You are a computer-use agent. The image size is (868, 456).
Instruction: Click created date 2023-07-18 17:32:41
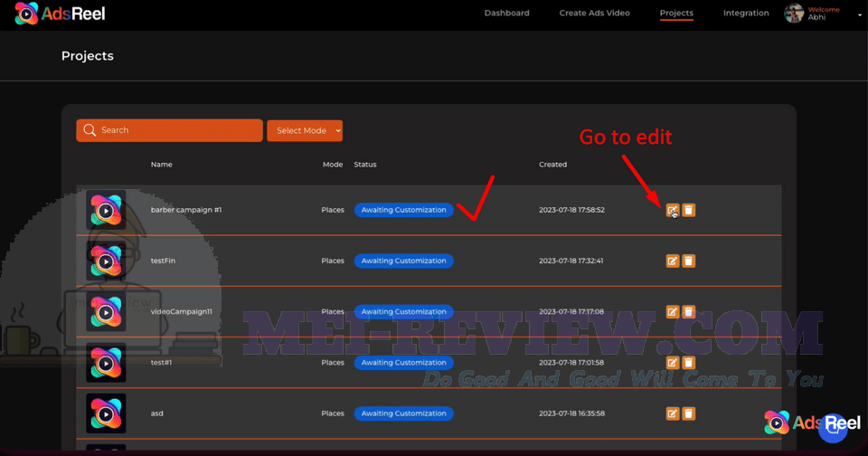coord(571,261)
